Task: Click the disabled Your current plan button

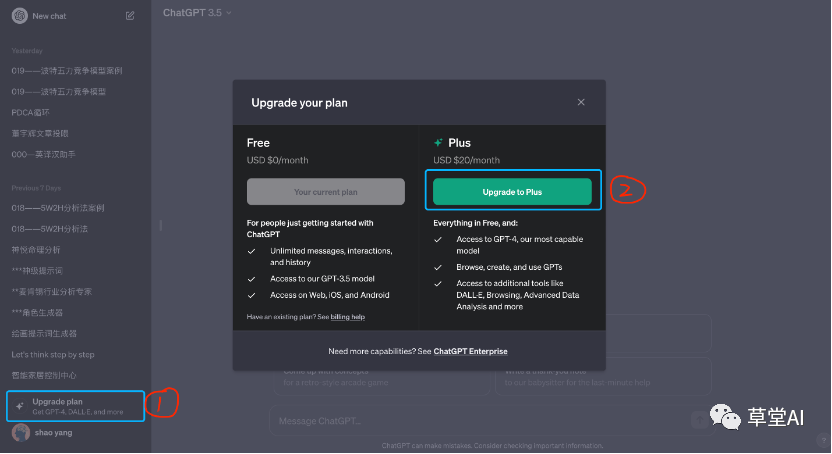Action: point(326,191)
